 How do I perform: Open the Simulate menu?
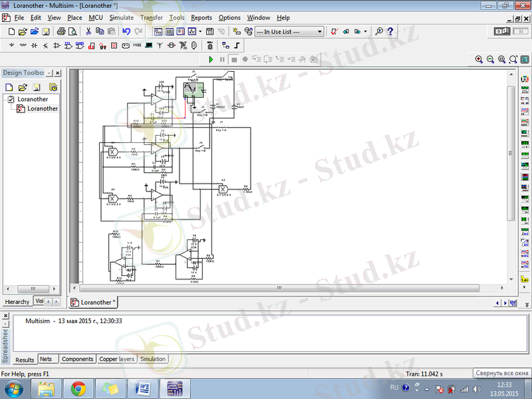(x=121, y=17)
